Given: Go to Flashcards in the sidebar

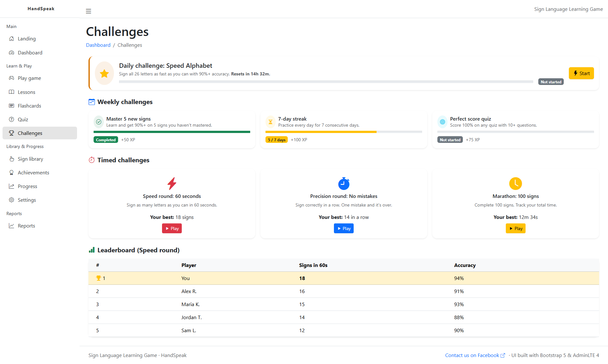Looking at the screenshot, I should click(29, 106).
